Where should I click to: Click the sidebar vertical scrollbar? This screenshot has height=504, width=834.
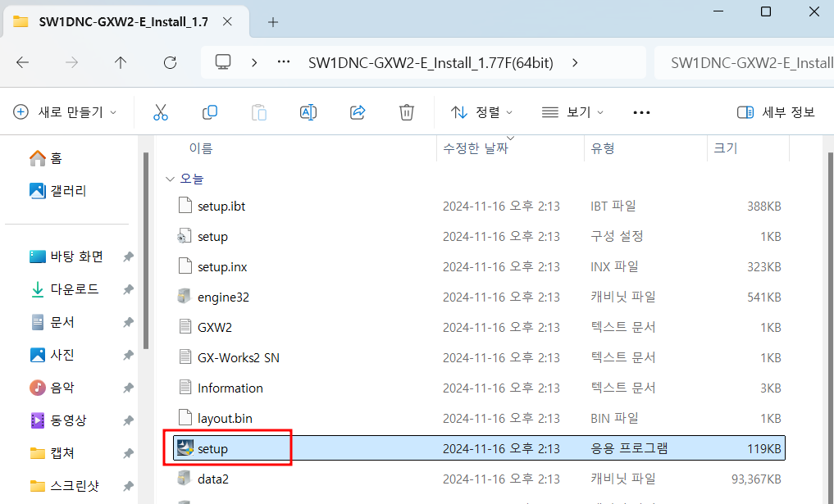(146, 250)
